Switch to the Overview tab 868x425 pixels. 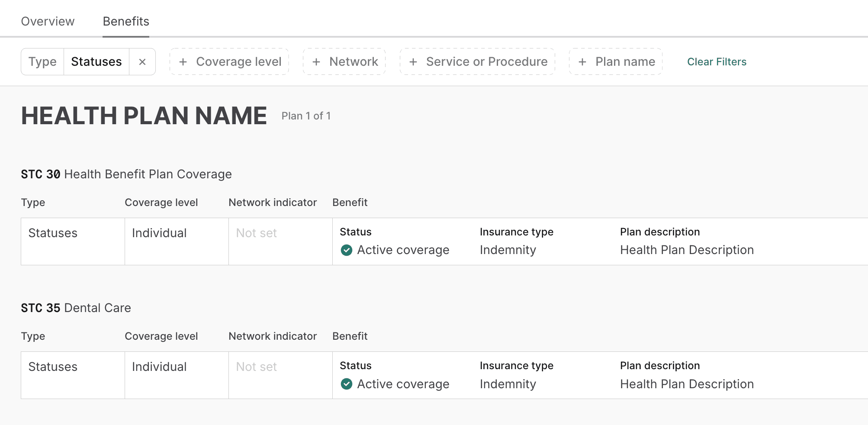coord(48,21)
